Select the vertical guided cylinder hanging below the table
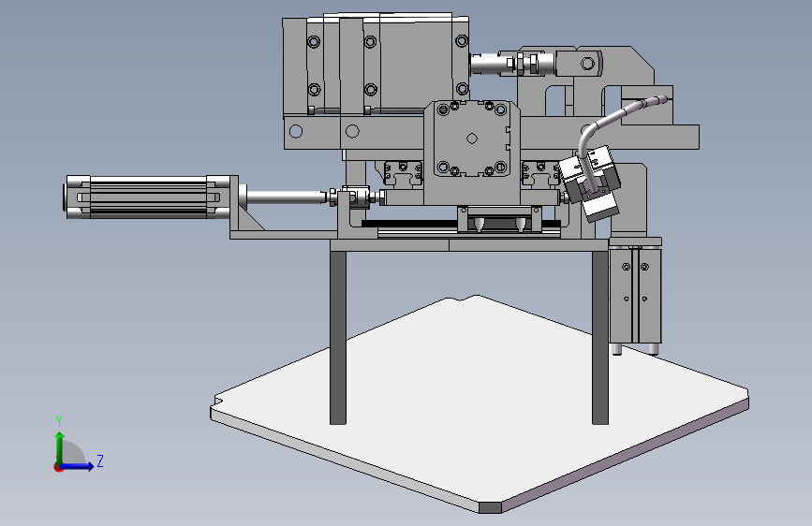812x526 pixels. point(635,295)
